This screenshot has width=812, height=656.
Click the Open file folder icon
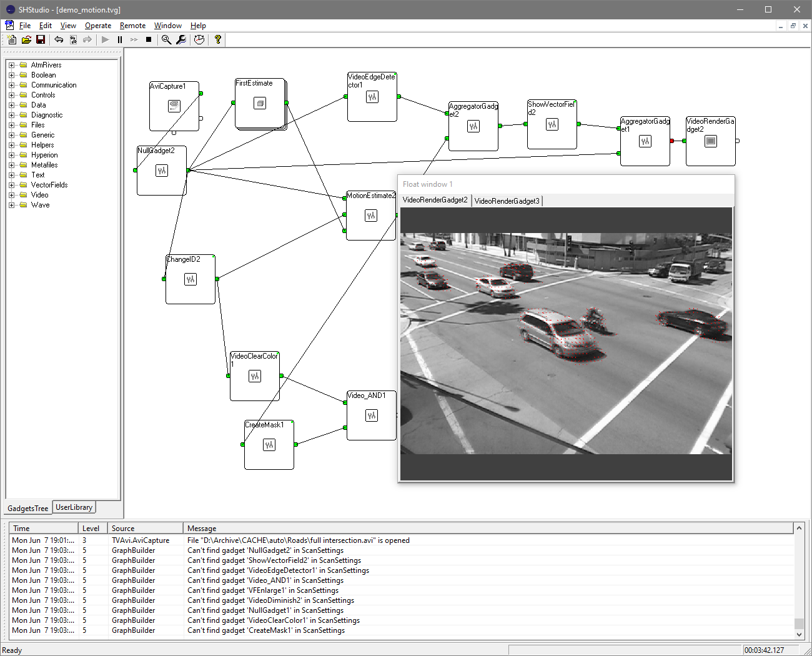click(26, 39)
